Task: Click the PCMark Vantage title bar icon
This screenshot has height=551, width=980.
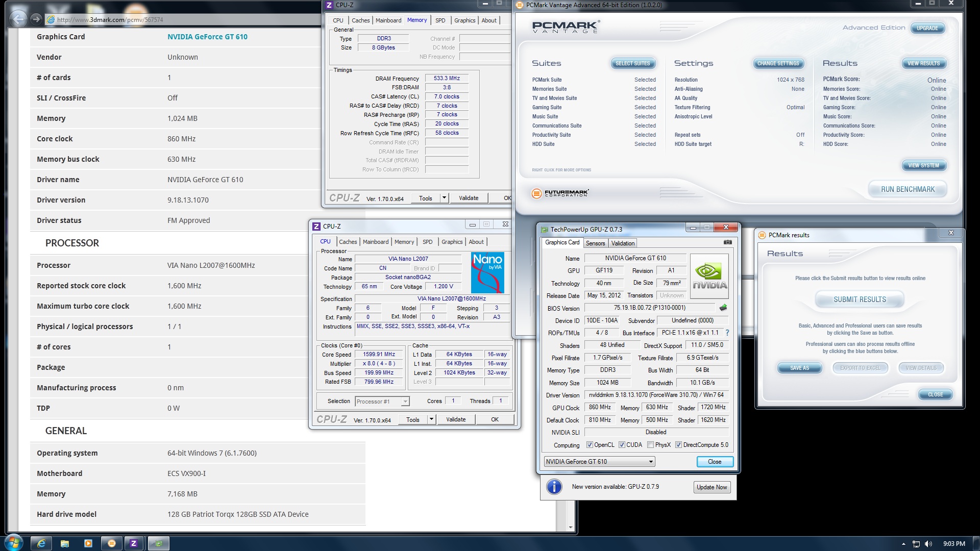Action: tap(520, 5)
